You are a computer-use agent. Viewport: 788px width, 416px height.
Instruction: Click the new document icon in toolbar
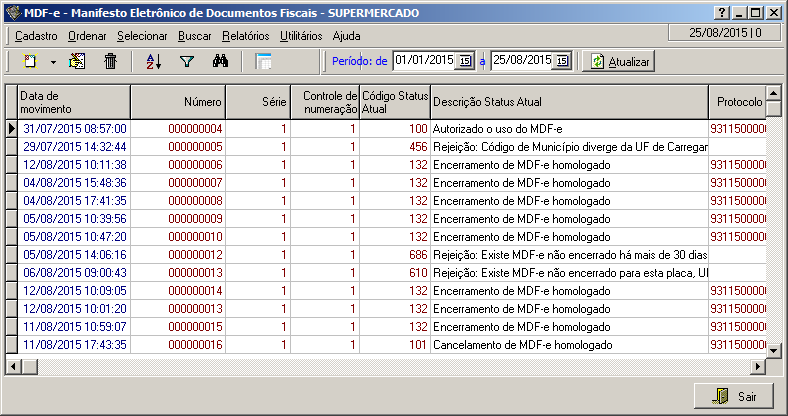[30, 61]
